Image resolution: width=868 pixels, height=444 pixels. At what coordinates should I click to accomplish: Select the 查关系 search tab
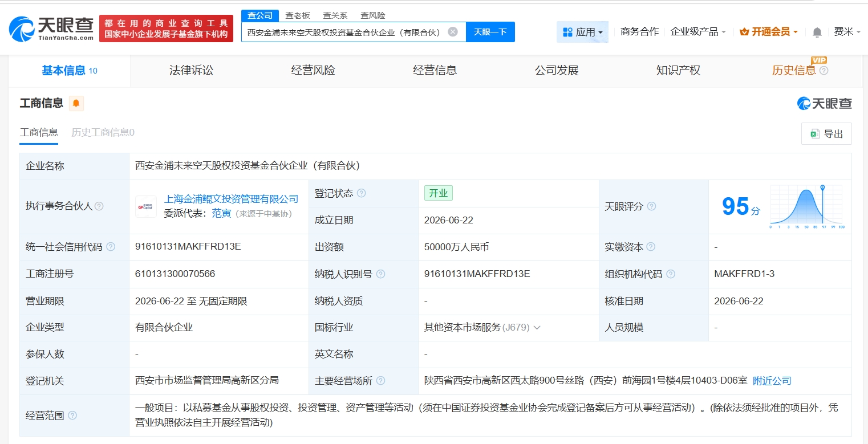click(335, 15)
